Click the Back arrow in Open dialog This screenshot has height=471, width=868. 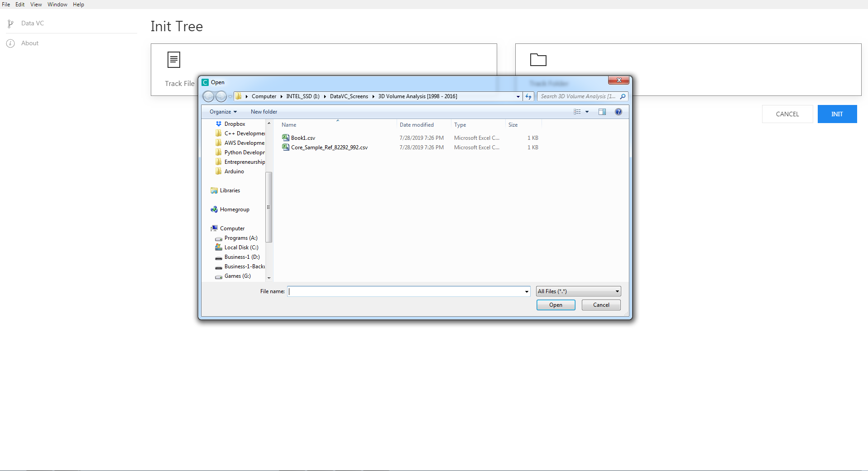coord(208,96)
